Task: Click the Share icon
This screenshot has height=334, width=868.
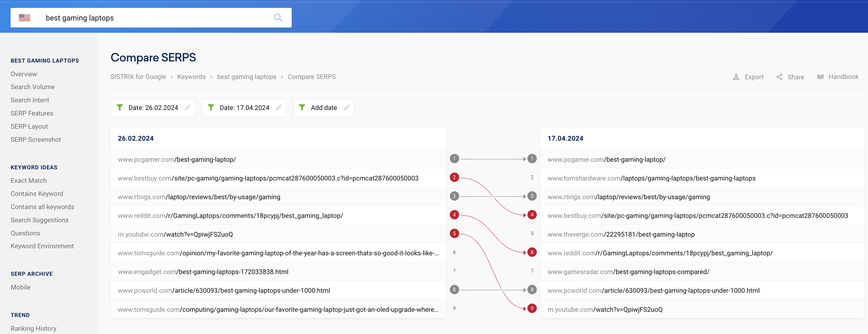Action: pyautogui.click(x=779, y=77)
